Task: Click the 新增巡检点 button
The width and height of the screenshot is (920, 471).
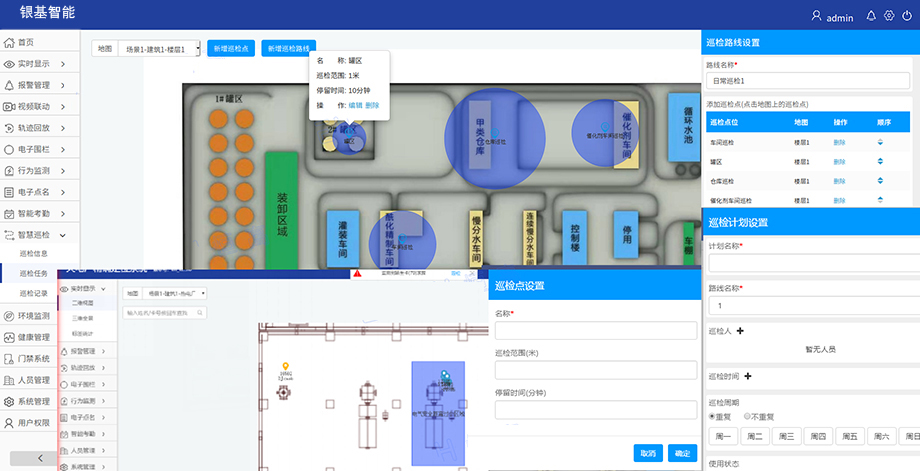Action: coord(231,48)
